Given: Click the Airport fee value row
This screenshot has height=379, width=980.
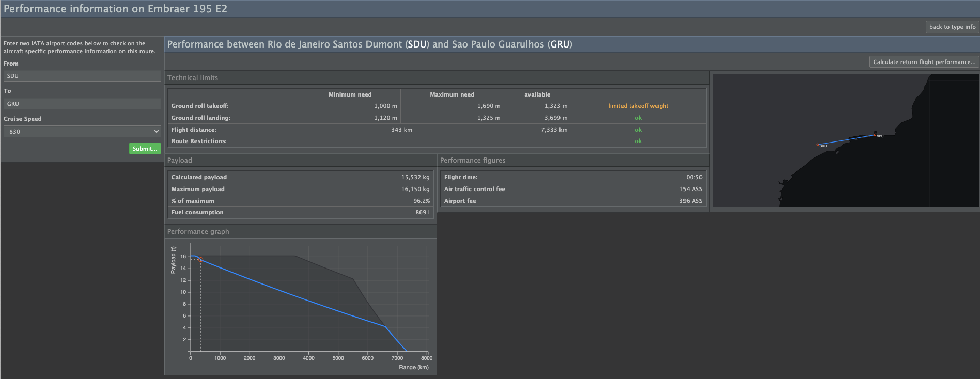Looking at the screenshot, I should click(573, 201).
